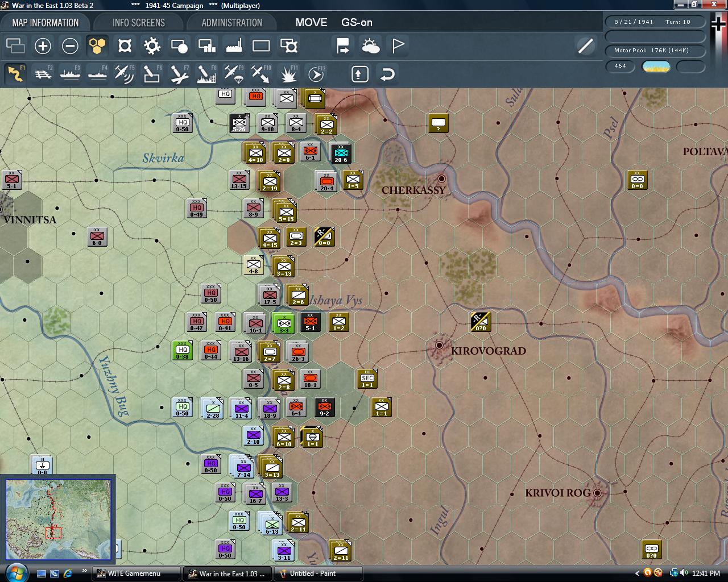Click the zoom in plus button

click(43, 45)
